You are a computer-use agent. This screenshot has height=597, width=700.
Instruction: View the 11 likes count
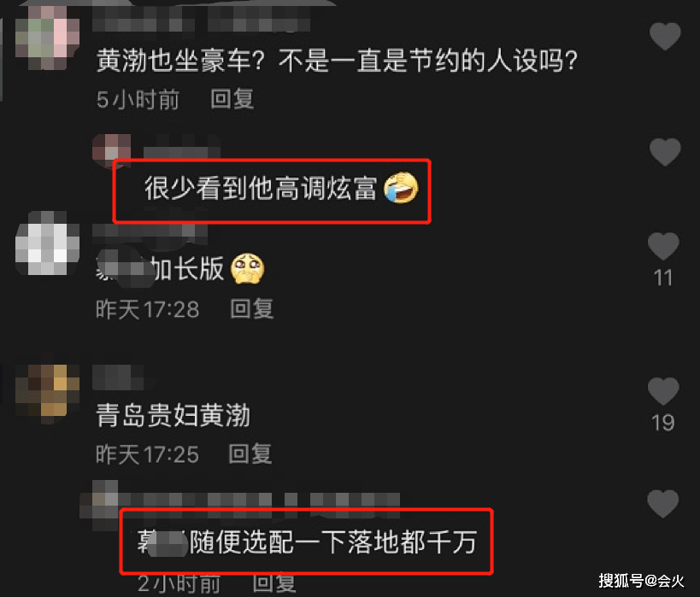tap(663, 278)
